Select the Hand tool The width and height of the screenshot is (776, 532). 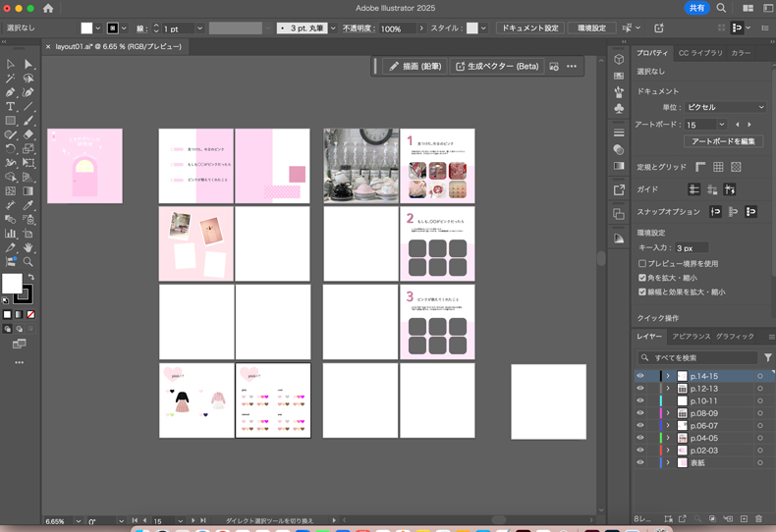click(28, 248)
